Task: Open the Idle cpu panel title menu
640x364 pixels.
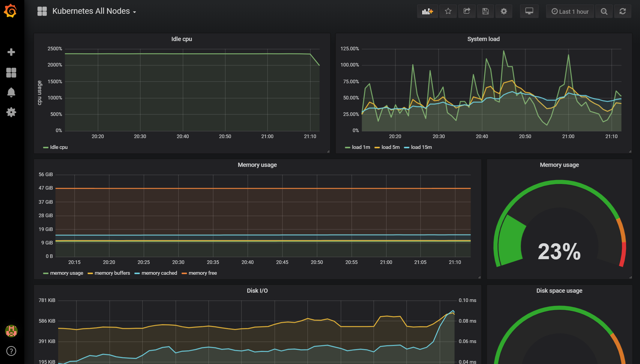Action: (x=181, y=39)
